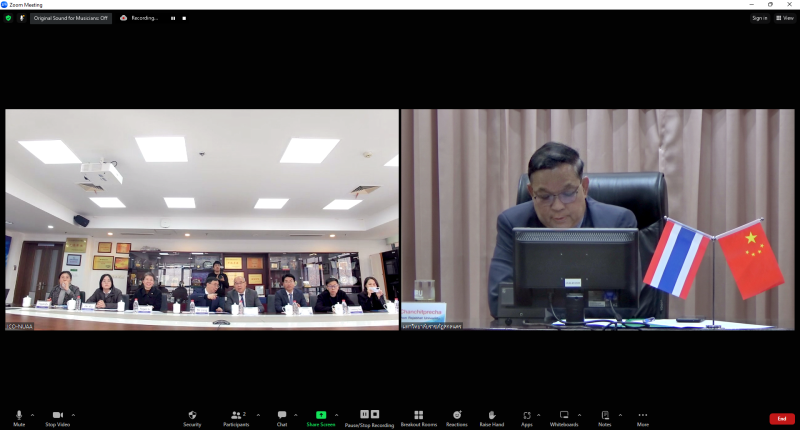The image size is (800, 430).
Task: Open Breakout Rooms
Action: pos(418,415)
